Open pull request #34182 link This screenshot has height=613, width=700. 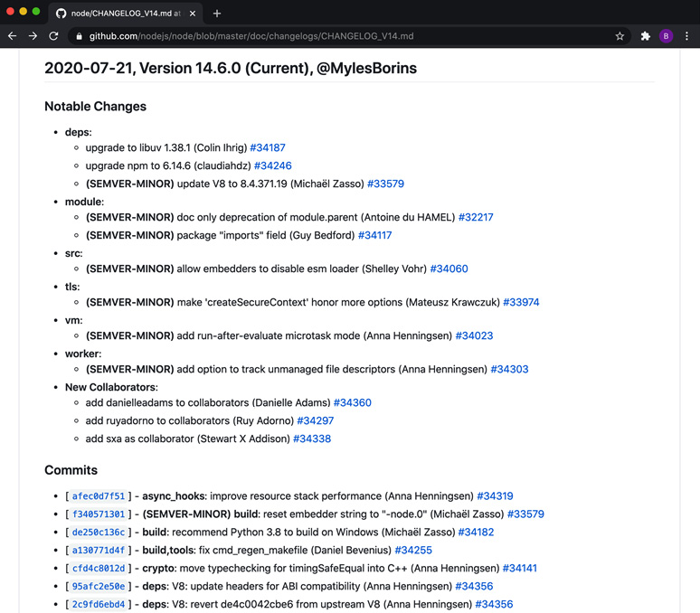[x=476, y=533]
